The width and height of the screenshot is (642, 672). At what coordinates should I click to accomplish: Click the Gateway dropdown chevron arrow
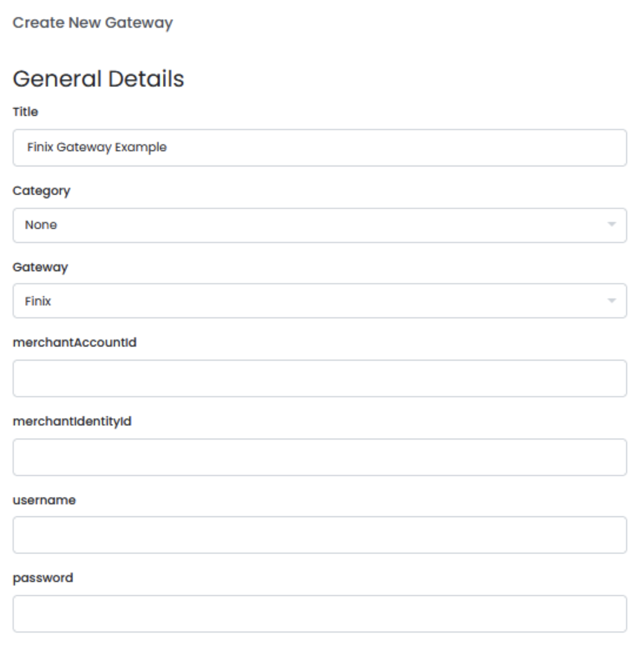[612, 300]
